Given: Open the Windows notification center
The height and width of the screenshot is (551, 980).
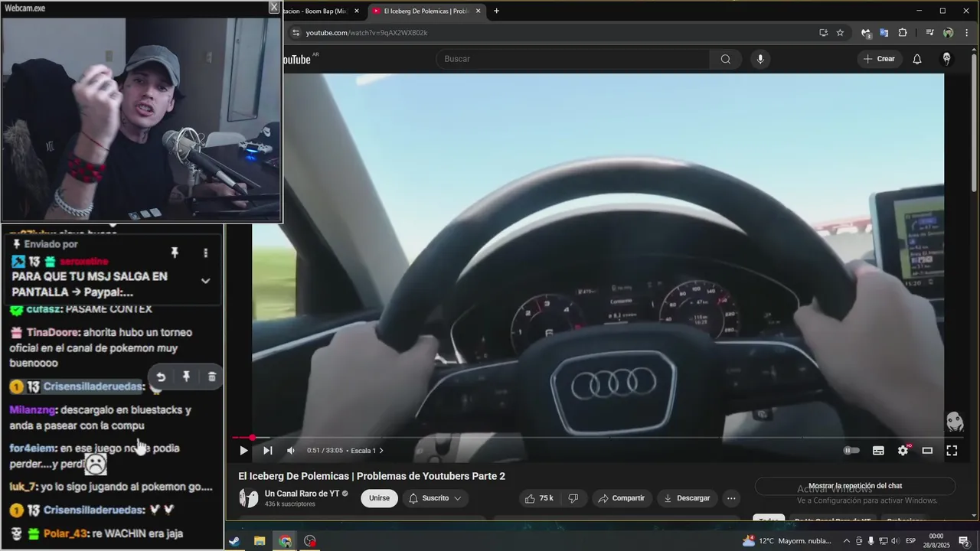Looking at the screenshot, I should point(964,541).
